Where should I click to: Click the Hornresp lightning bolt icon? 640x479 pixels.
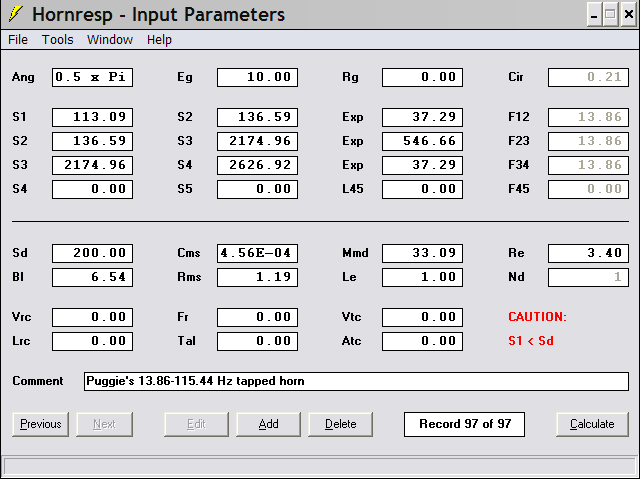click(x=15, y=14)
